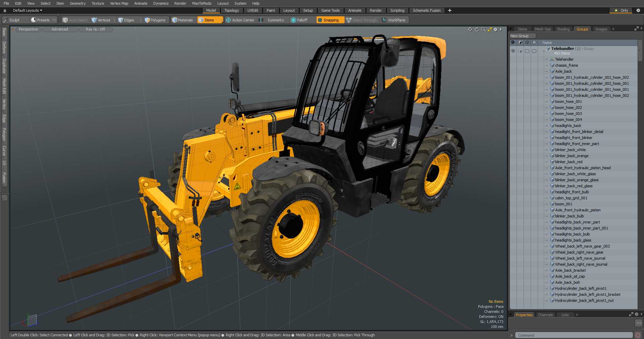This screenshot has height=339, width=644.
Task: Open the layout settings gear at top right
Action: pos(638,10)
